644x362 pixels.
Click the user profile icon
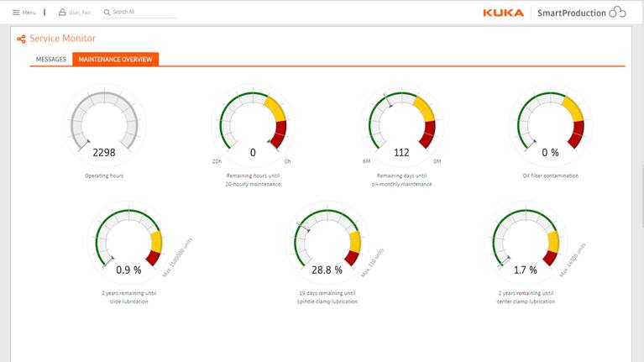click(x=62, y=13)
